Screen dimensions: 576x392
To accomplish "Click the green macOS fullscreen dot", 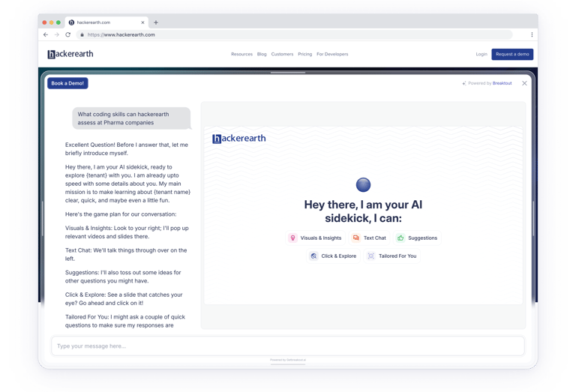I will [58, 22].
